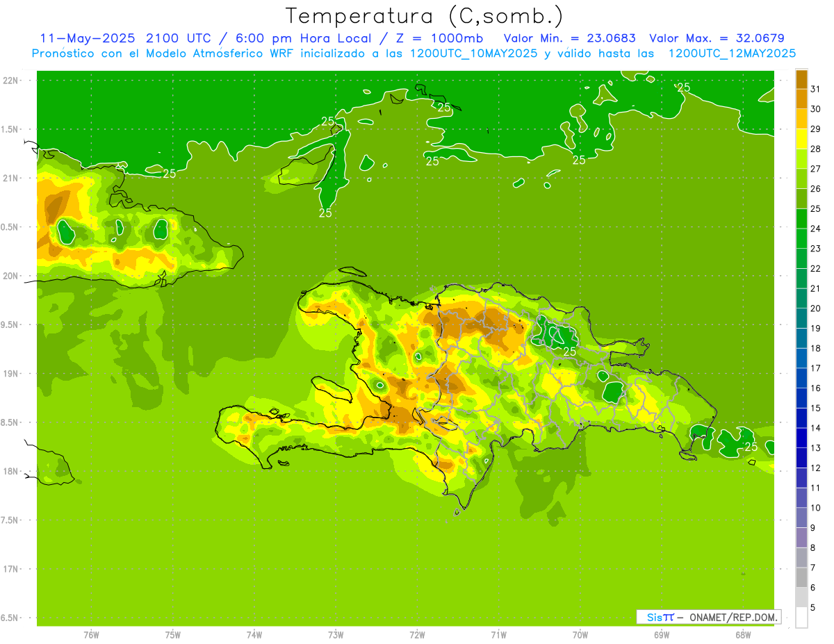Click the '0.5N' latitude axis label
This screenshot has height=644, width=834.
(10, 227)
